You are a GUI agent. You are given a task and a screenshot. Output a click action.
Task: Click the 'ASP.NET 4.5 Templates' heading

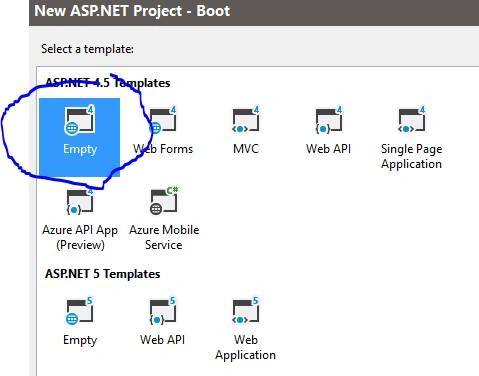(108, 83)
